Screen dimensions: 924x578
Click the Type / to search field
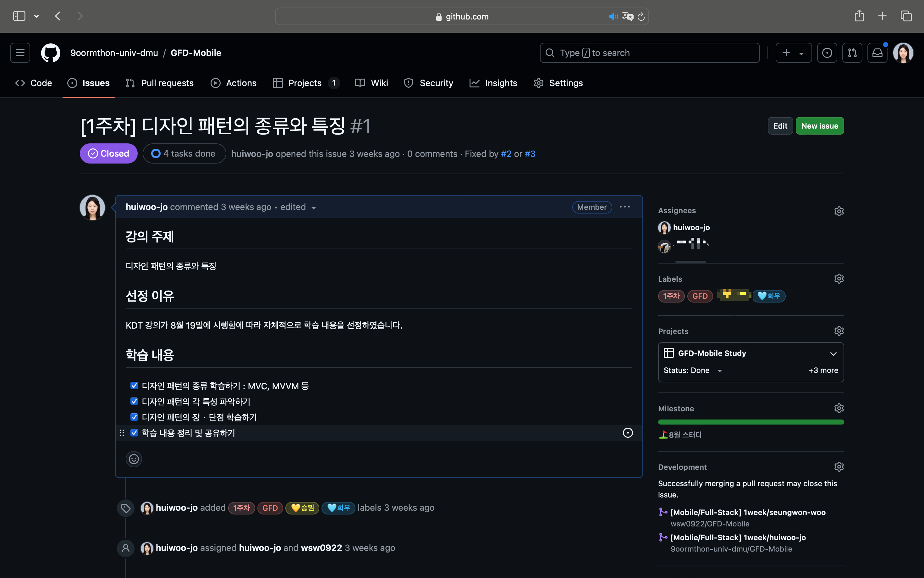649,53
